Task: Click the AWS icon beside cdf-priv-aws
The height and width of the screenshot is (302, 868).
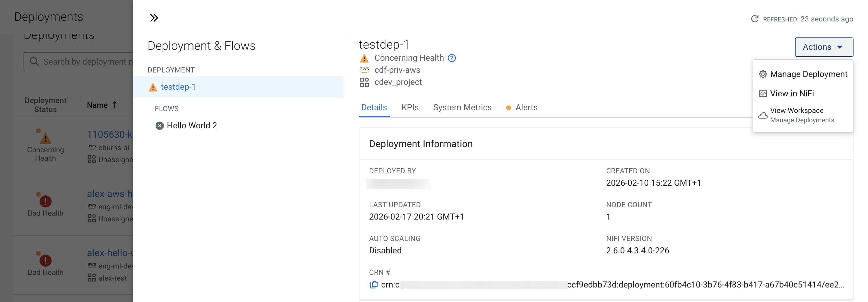Action: pos(364,70)
